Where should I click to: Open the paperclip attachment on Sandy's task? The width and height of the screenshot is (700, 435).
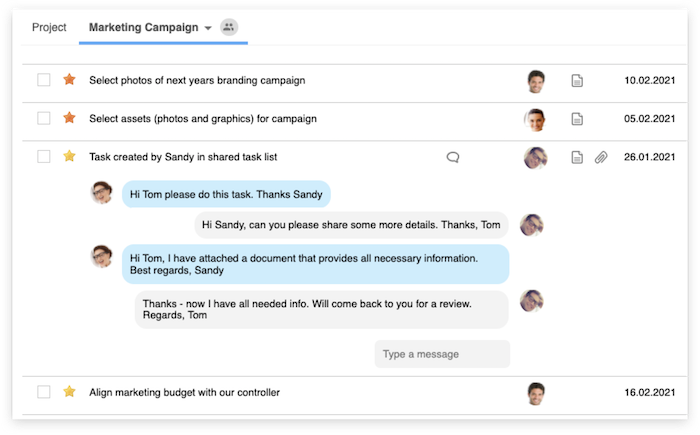[x=601, y=157]
